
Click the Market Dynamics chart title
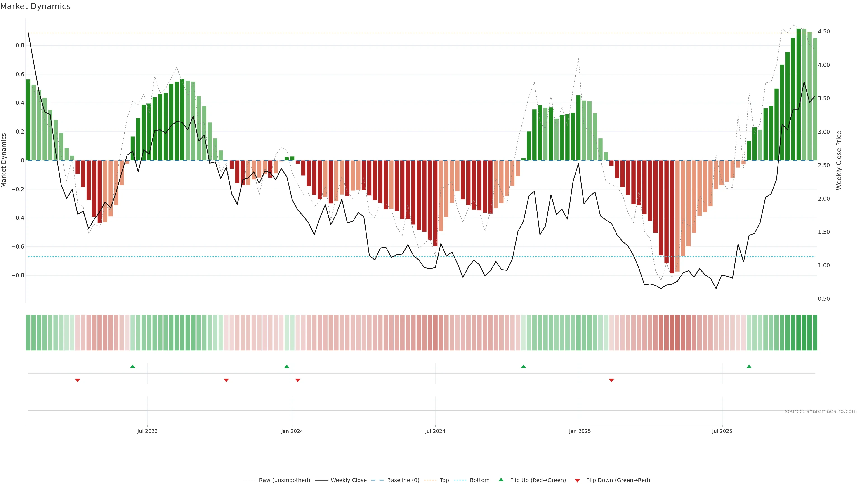(x=35, y=6)
